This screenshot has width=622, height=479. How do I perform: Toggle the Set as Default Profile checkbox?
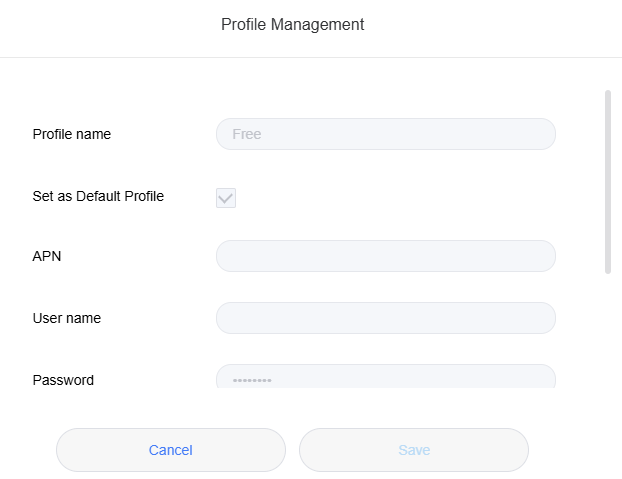pyautogui.click(x=226, y=198)
